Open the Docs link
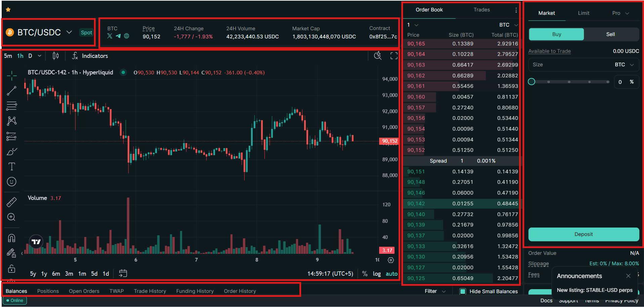644x307 pixels. pos(546,300)
